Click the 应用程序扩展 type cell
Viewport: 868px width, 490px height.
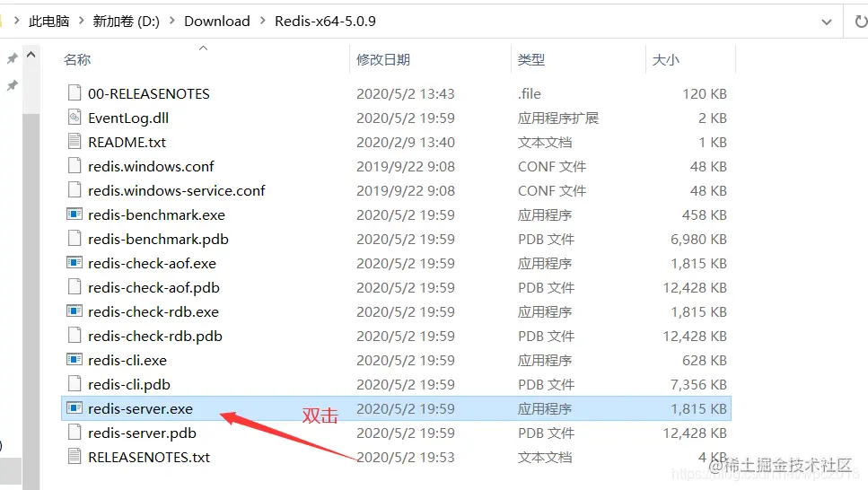pyautogui.click(x=558, y=118)
